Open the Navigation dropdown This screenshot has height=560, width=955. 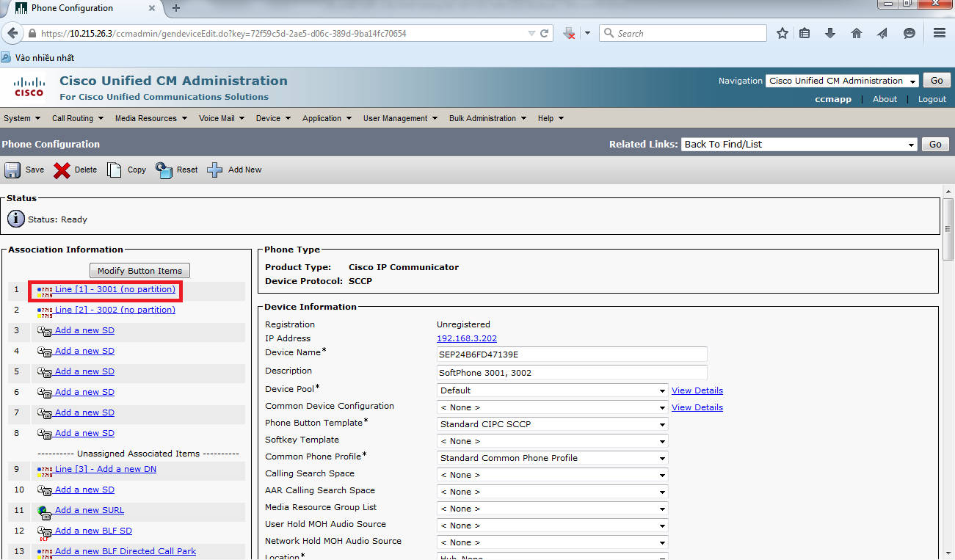point(842,81)
